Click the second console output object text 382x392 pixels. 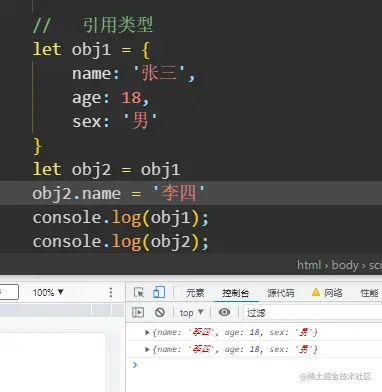click(x=235, y=349)
